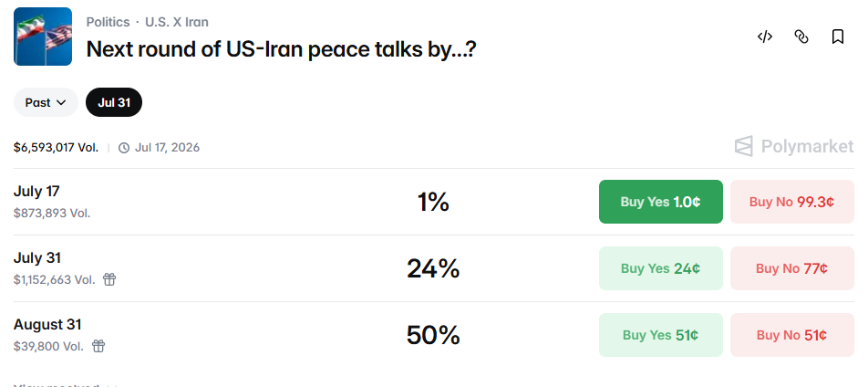Click the embed code icon
The width and height of the screenshot is (868, 387).
(764, 37)
